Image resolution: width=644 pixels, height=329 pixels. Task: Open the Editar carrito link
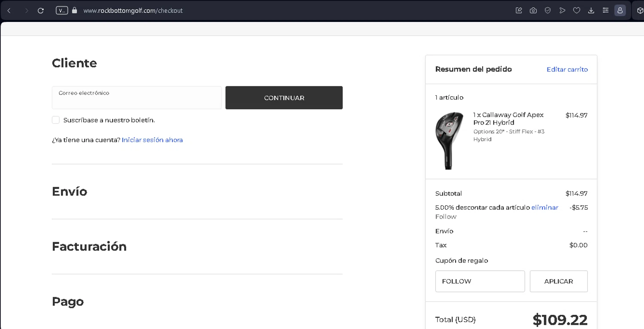(567, 70)
